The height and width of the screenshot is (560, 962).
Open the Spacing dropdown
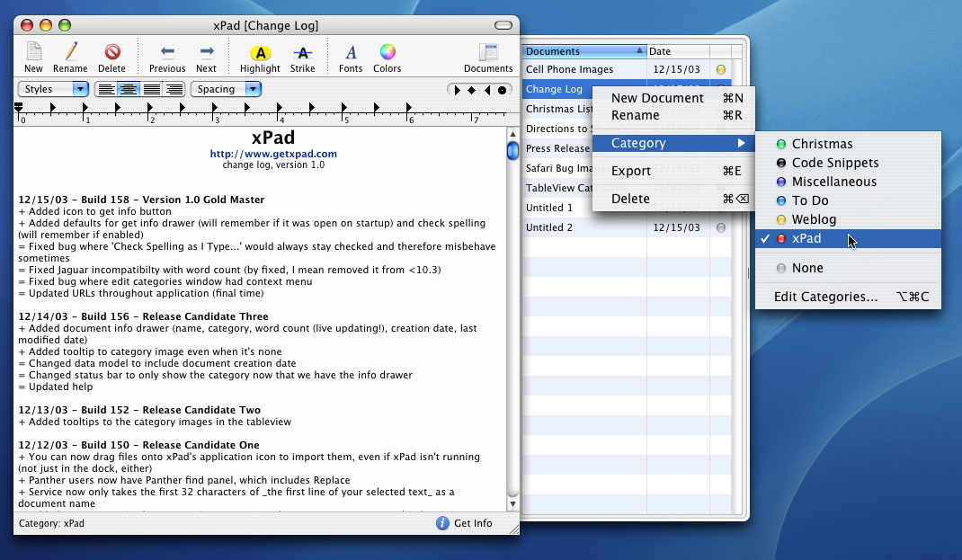(227, 89)
